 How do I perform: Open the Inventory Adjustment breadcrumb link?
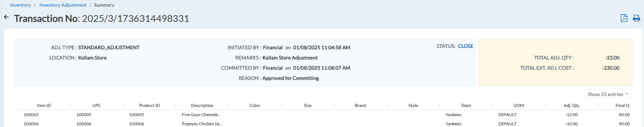coord(63,5)
